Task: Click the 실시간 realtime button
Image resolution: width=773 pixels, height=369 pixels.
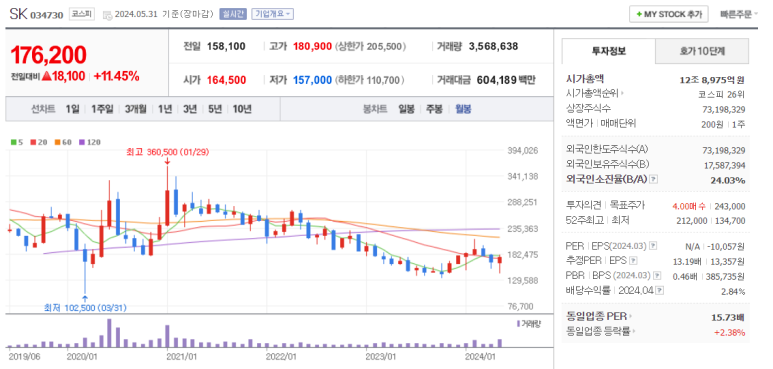Action: (x=233, y=14)
